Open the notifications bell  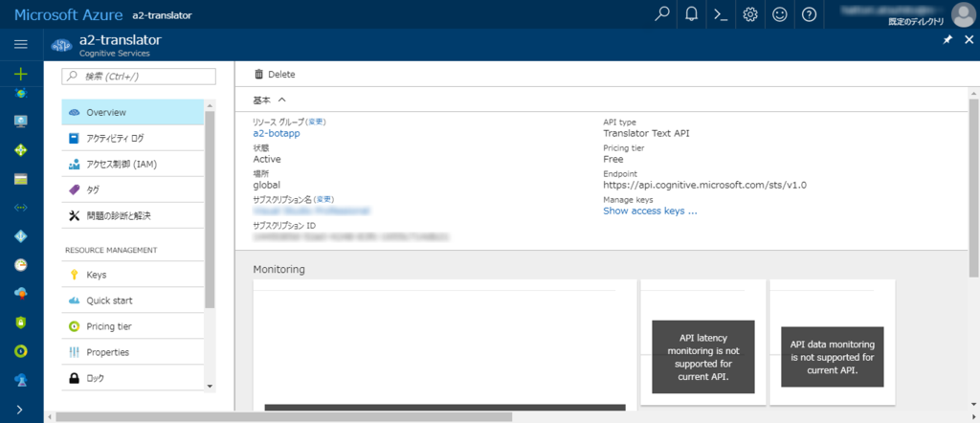[691, 14]
